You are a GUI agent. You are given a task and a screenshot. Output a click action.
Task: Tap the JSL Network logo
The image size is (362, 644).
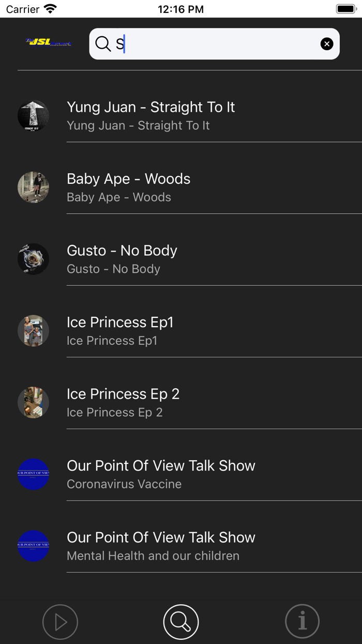point(49,42)
